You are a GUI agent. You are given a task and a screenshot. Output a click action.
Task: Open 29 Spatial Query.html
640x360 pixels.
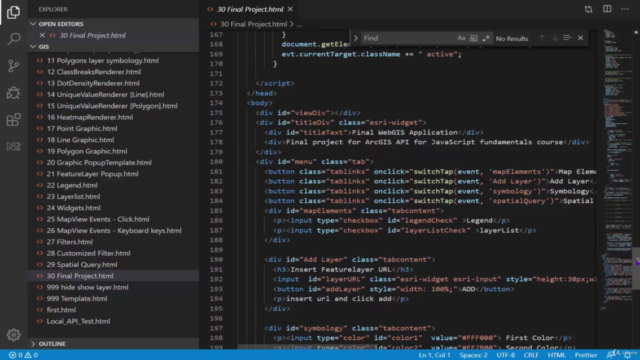pyautogui.click(x=82, y=264)
